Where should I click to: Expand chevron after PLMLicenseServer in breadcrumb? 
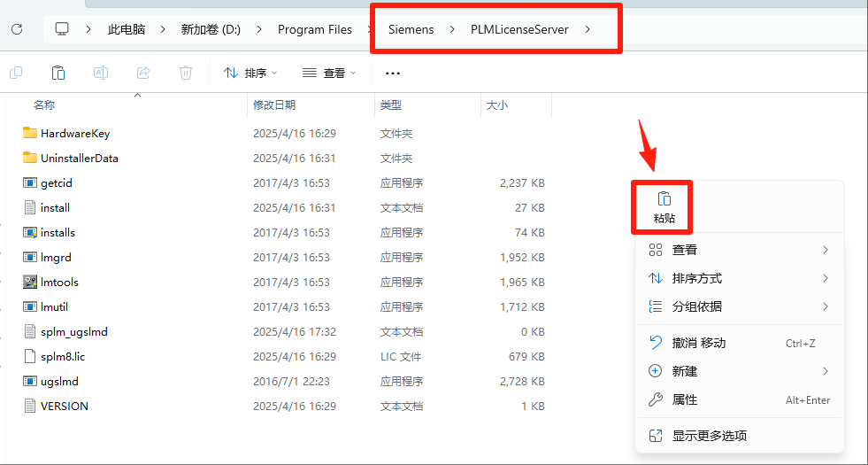coord(588,29)
